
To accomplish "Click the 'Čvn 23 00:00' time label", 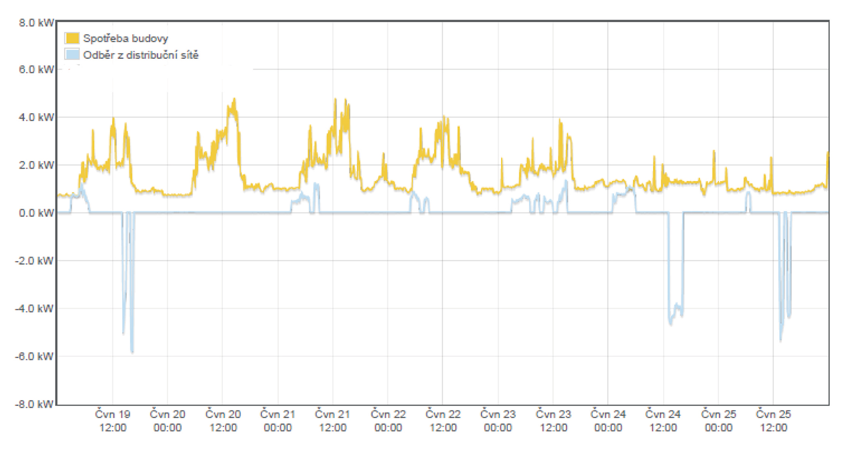I will click(498, 421).
